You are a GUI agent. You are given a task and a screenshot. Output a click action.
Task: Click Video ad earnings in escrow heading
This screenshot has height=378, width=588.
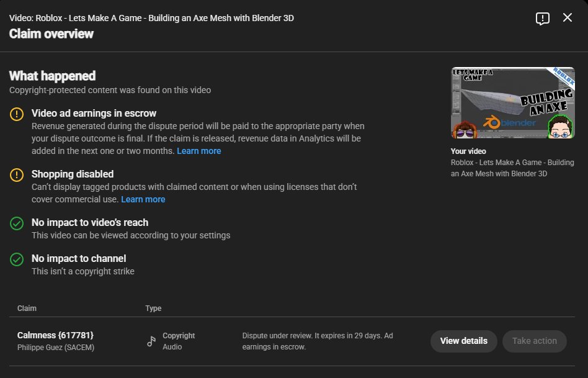tap(94, 114)
